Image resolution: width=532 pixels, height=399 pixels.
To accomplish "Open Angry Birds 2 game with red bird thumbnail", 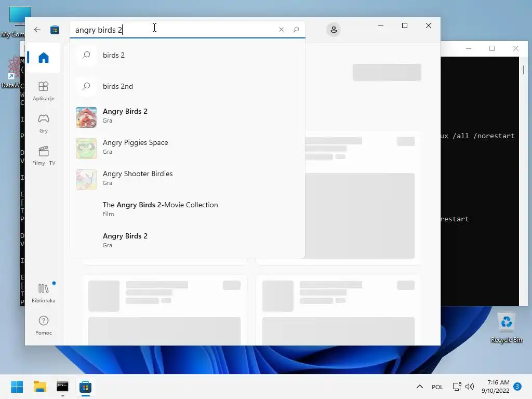I will pyautogui.click(x=187, y=117).
